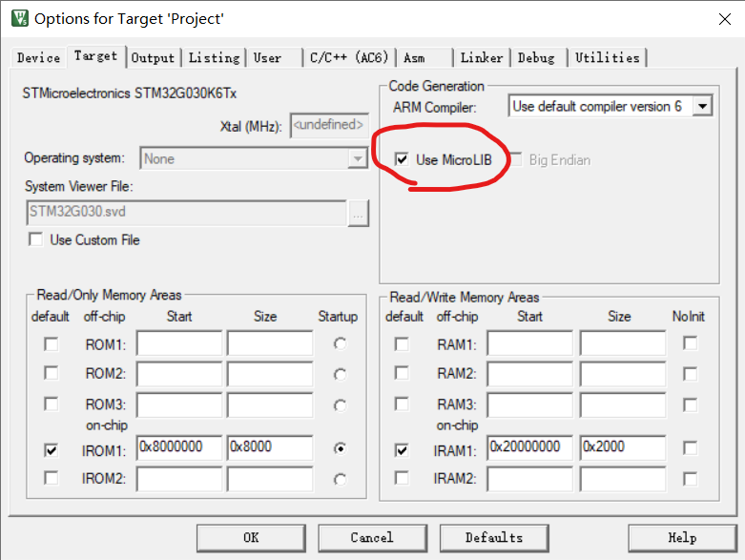
Task: Open the Output tab
Action: [x=153, y=58]
